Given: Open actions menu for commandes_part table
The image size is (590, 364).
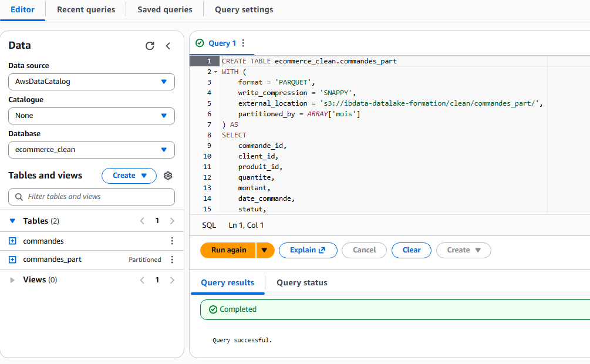Looking at the screenshot, I should pyautogui.click(x=172, y=259).
